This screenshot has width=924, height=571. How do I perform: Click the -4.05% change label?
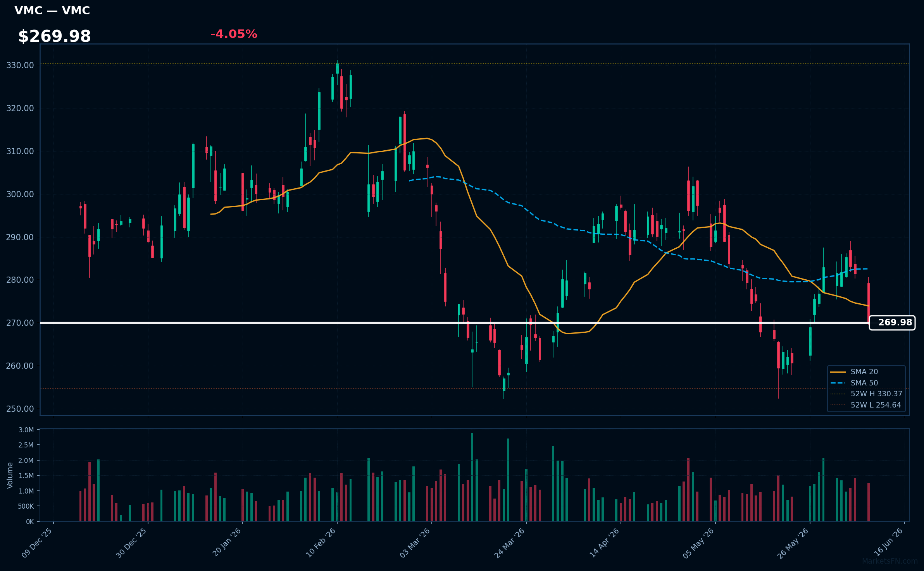(x=234, y=34)
